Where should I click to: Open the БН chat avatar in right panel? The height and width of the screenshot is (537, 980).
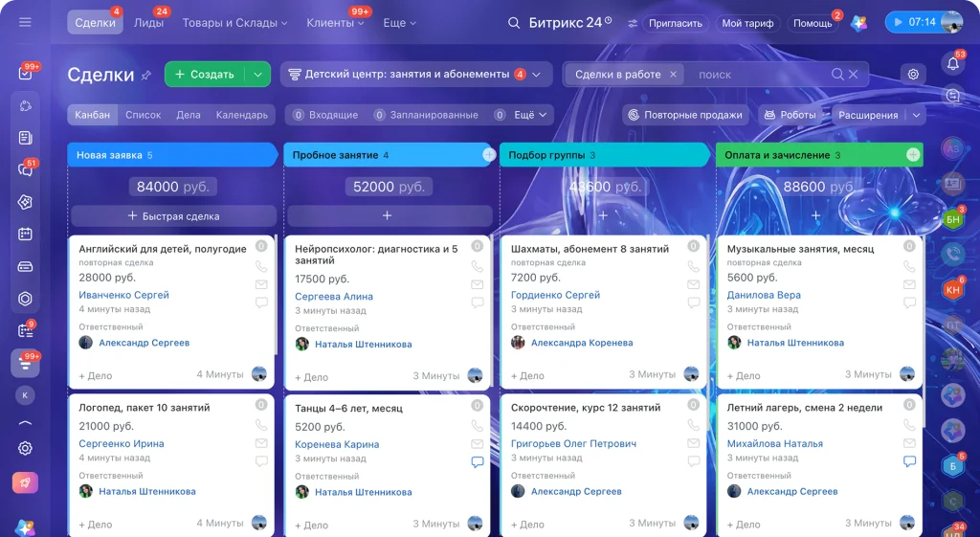pos(952,219)
